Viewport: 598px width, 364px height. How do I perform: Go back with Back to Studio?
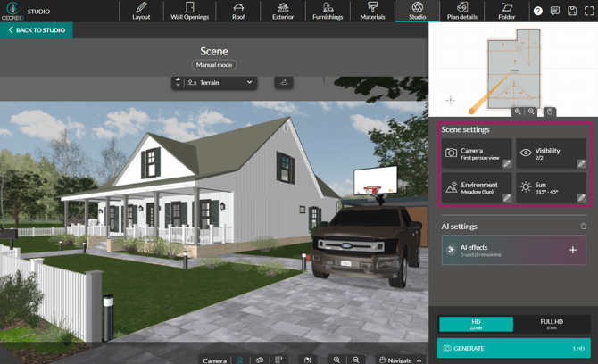point(37,29)
